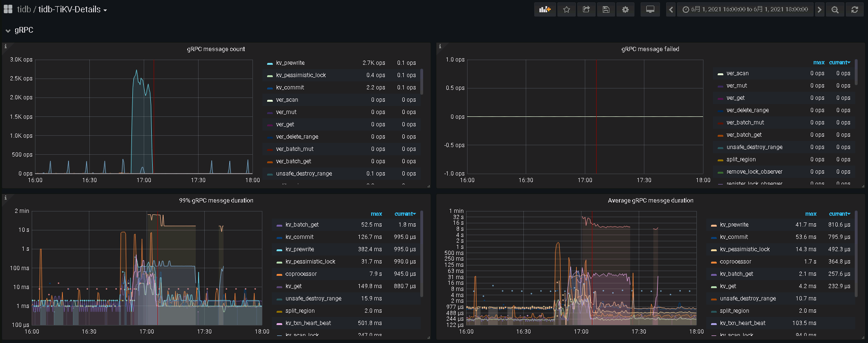
Task: Click kv_commit color swatch in message count legend
Action: (270, 88)
